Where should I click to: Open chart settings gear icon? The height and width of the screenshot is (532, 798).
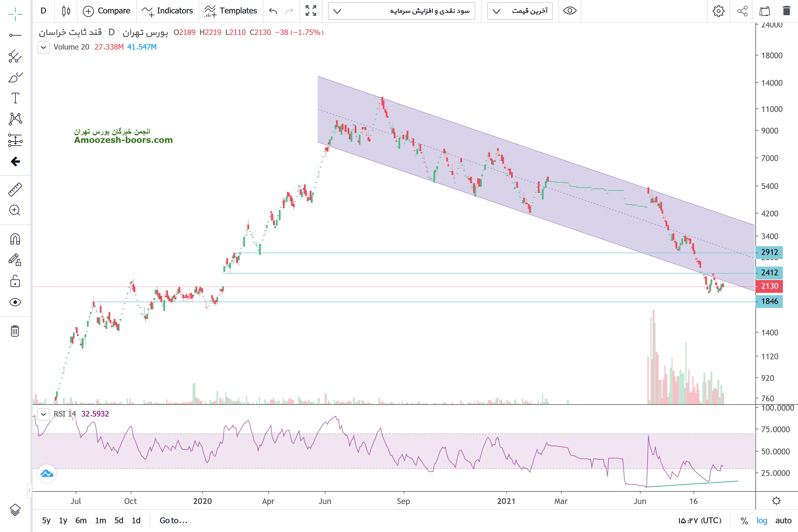(718, 11)
